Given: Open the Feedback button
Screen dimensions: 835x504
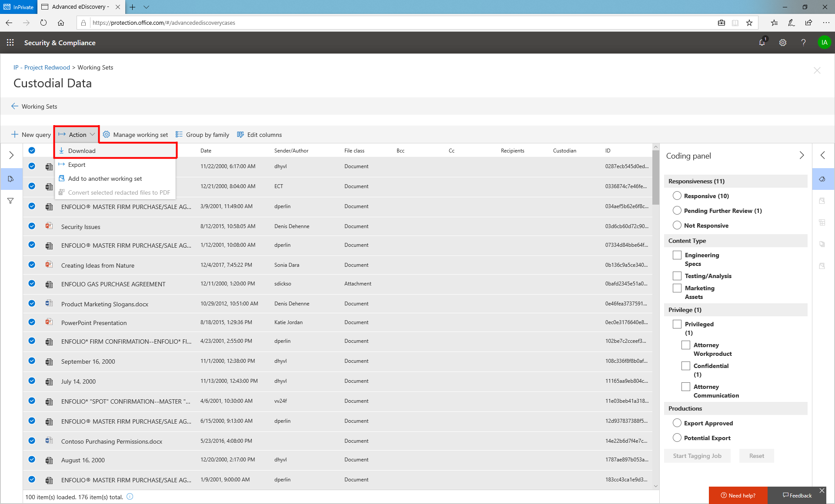Looking at the screenshot, I should (797, 495).
